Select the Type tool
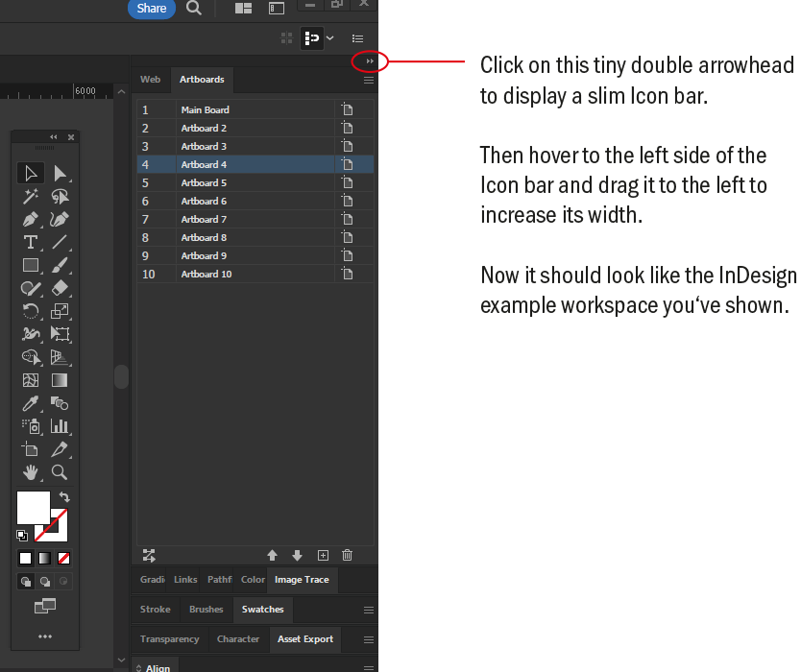The height and width of the screenshot is (672, 801). pyautogui.click(x=30, y=242)
